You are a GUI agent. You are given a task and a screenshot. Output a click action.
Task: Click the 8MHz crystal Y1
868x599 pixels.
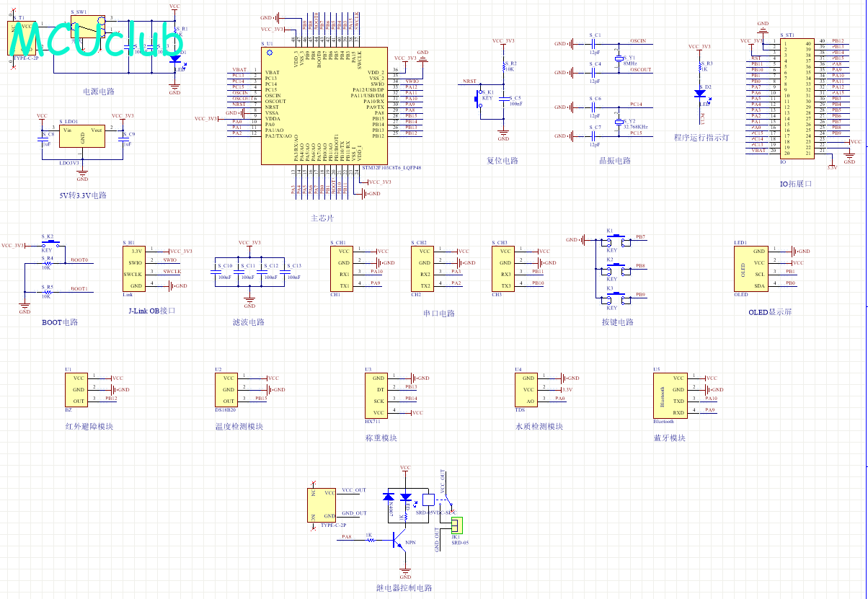[619, 59]
